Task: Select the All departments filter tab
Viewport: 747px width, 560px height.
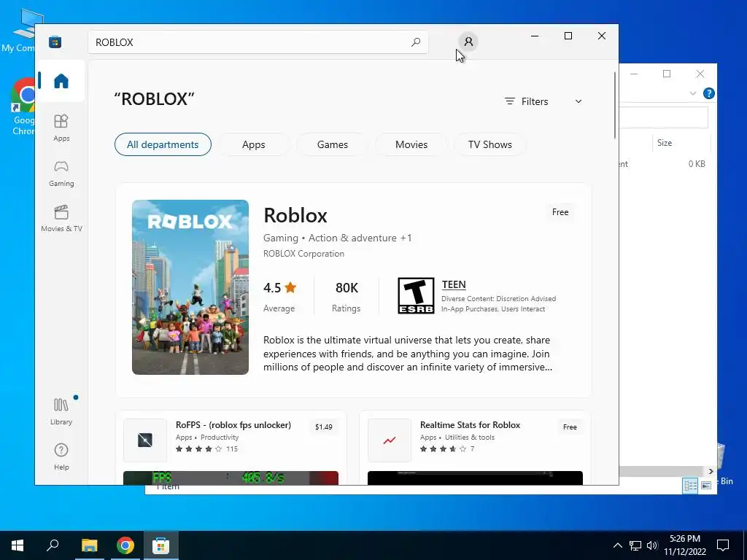Action: 163,144
